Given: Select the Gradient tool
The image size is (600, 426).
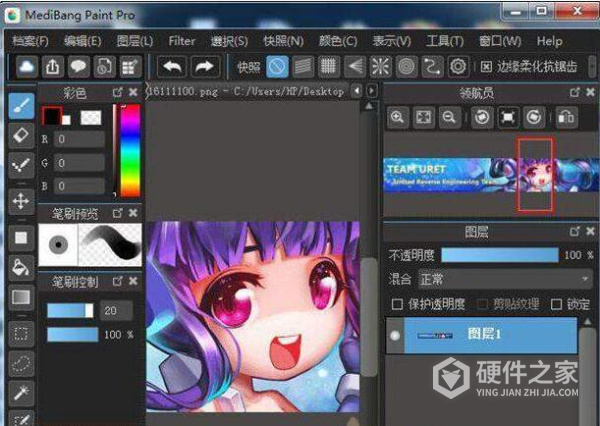Looking at the screenshot, I should [21, 297].
